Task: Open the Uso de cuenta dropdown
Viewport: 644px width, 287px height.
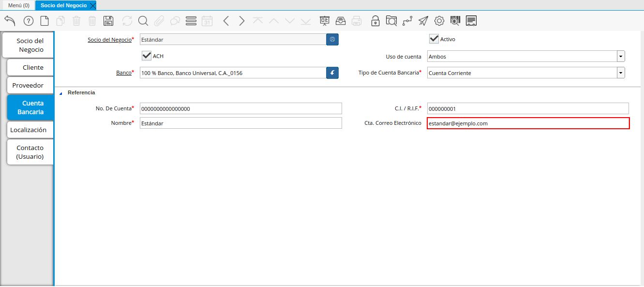Action: 621,57
